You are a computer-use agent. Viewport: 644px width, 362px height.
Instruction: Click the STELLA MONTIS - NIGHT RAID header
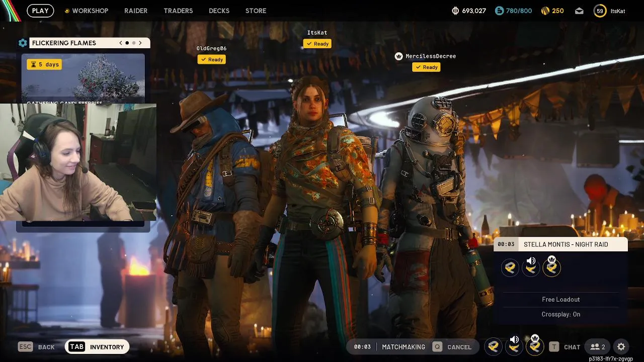pyautogui.click(x=566, y=244)
